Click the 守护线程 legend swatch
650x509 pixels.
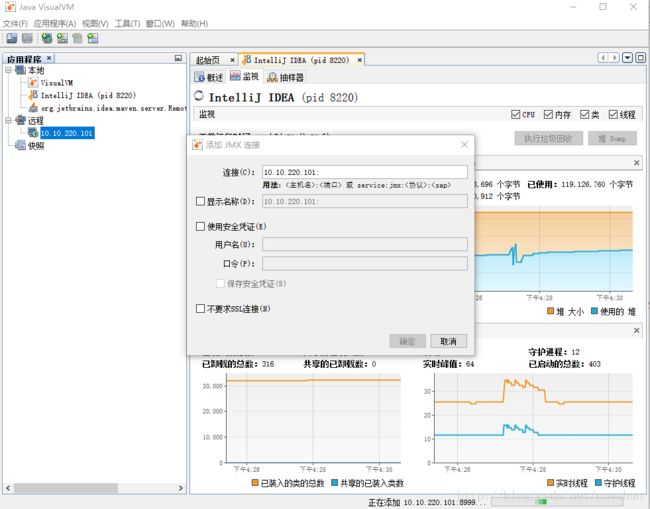click(598, 483)
